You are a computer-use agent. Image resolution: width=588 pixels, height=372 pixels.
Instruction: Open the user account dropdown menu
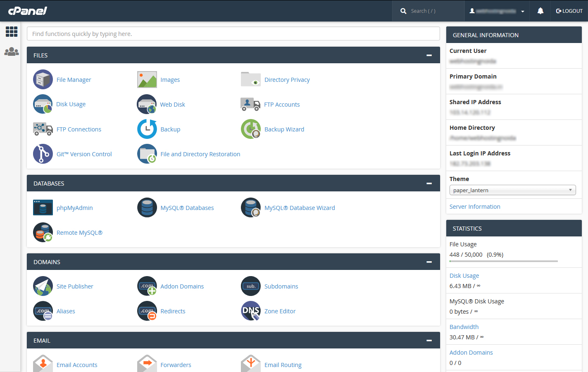pyautogui.click(x=497, y=11)
